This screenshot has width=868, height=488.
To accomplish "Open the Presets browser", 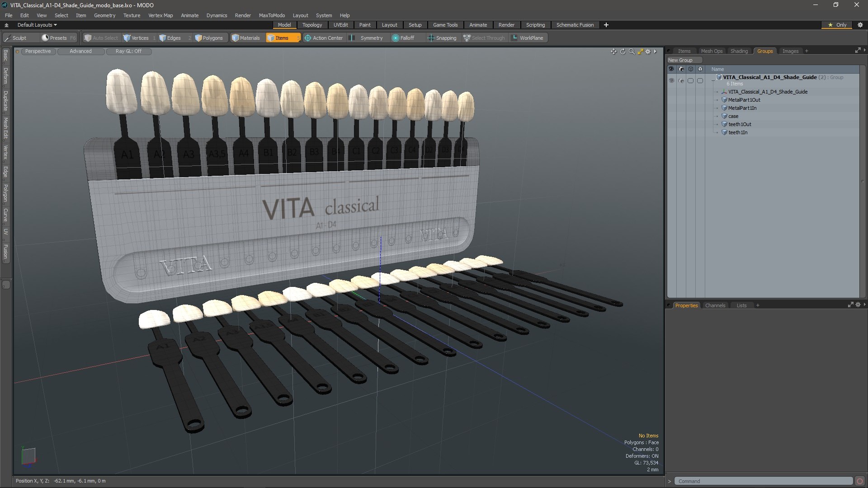I will [59, 38].
